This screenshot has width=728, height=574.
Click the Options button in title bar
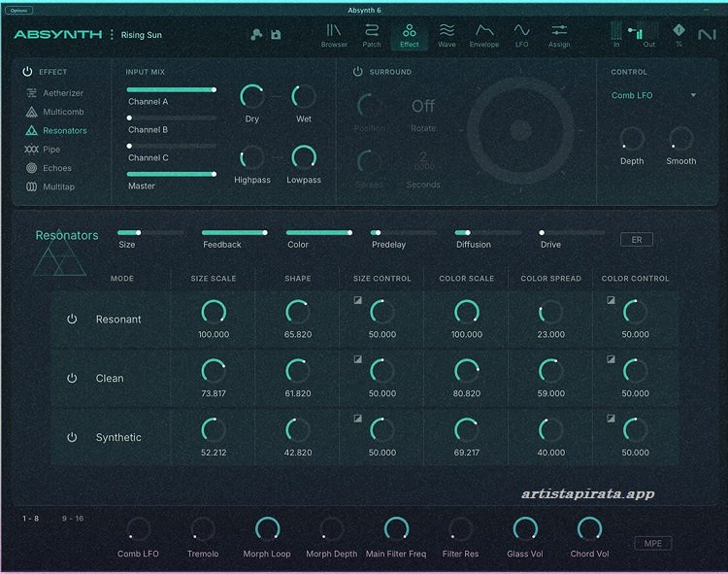(x=18, y=11)
